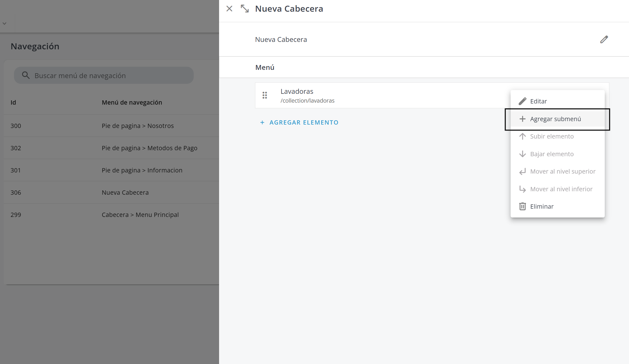The width and height of the screenshot is (629, 364).
Task: Click the magnifier icon in search box
Action: [26, 75]
